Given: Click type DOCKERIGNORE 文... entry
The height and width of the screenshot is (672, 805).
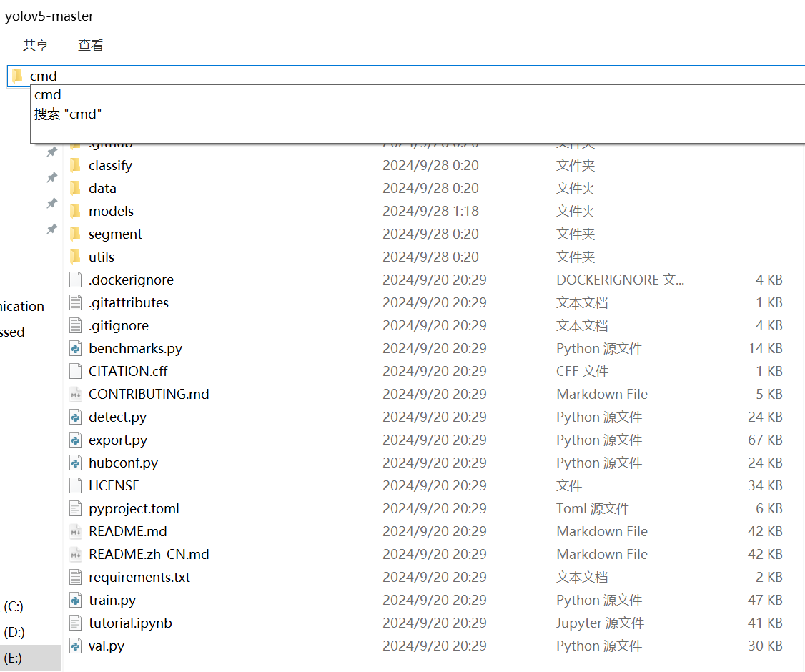Looking at the screenshot, I should click(x=620, y=280).
